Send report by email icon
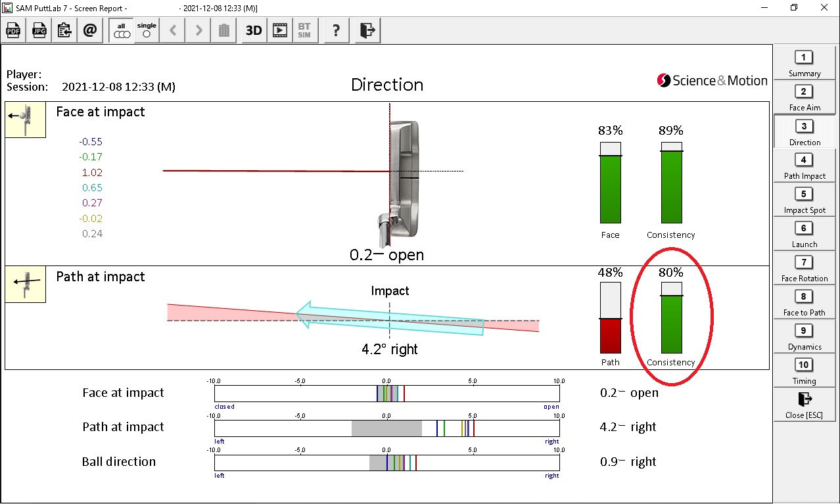This screenshot has height=504, width=840. click(x=90, y=30)
